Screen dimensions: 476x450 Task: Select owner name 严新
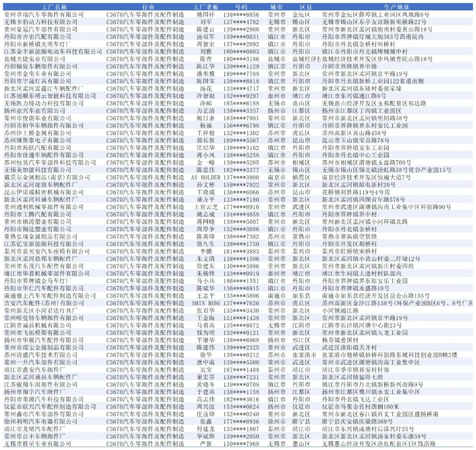(206, 444)
